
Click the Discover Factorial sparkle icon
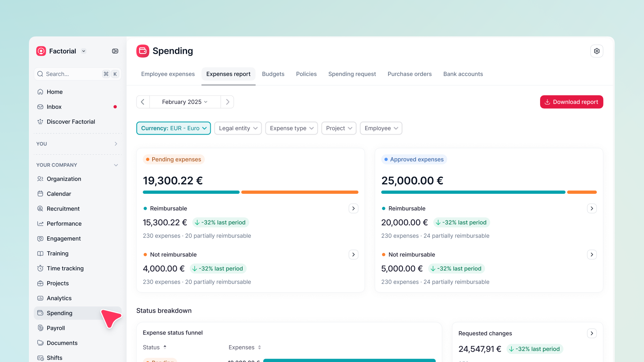pos(40,122)
